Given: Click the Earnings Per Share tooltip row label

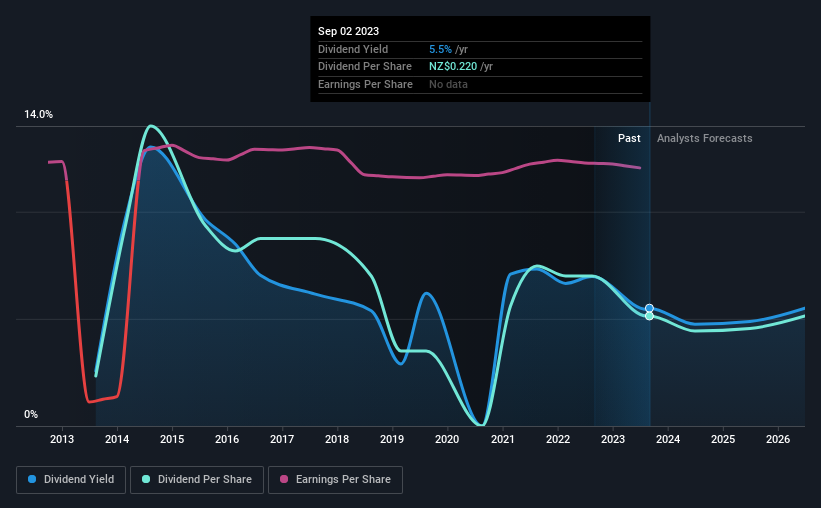Looking at the screenshot, I should (x=365, y=84).
